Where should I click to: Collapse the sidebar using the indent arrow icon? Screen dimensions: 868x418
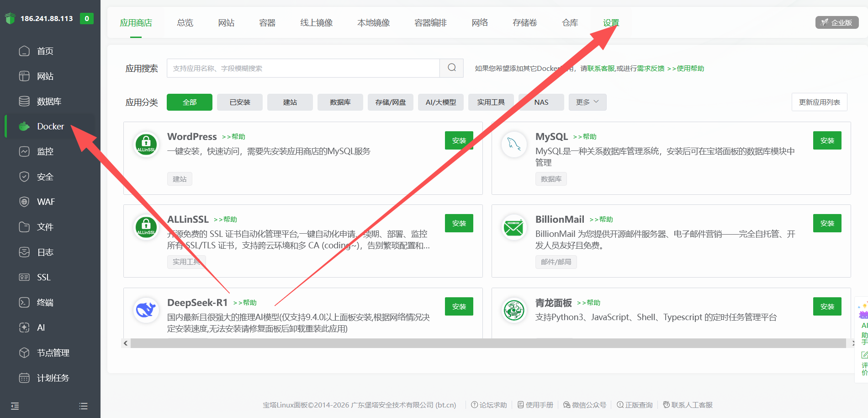point(15,406)
